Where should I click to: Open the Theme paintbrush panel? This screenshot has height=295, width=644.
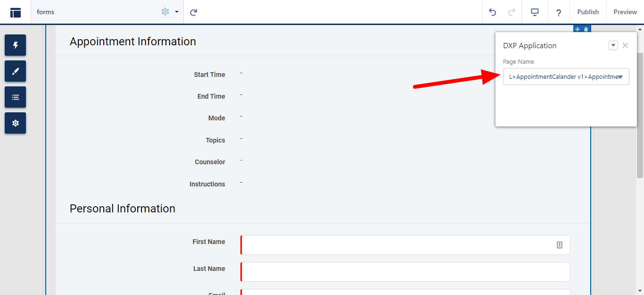tap(16, 71)
